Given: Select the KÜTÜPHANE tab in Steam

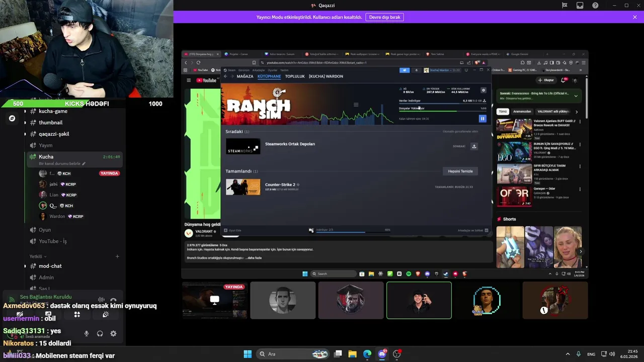Looking at the screenshot, I should click(269, 76).
